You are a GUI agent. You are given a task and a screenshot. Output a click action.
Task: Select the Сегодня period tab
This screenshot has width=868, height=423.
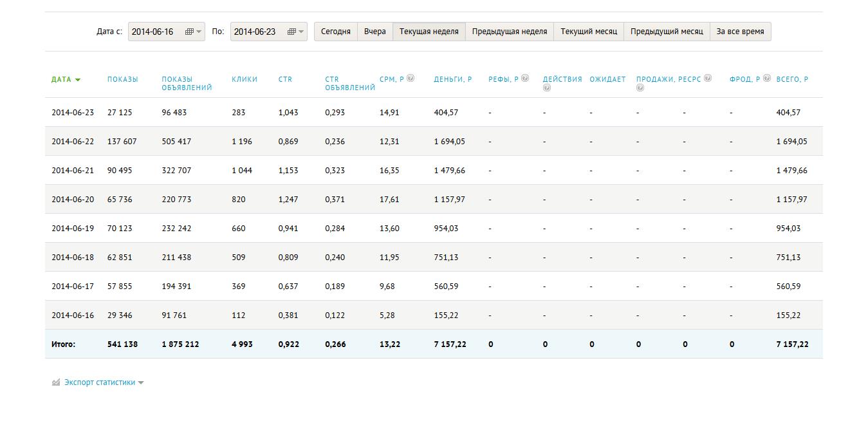click(336, 32)
